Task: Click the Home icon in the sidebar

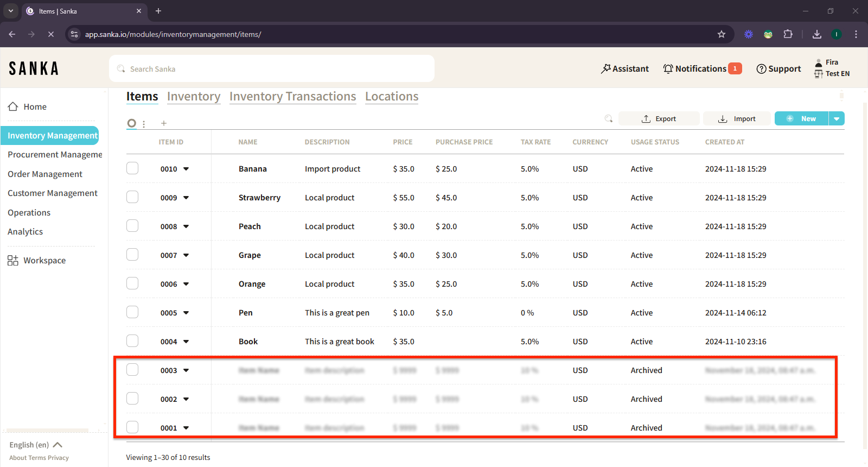Action: (x=13, y=106)
